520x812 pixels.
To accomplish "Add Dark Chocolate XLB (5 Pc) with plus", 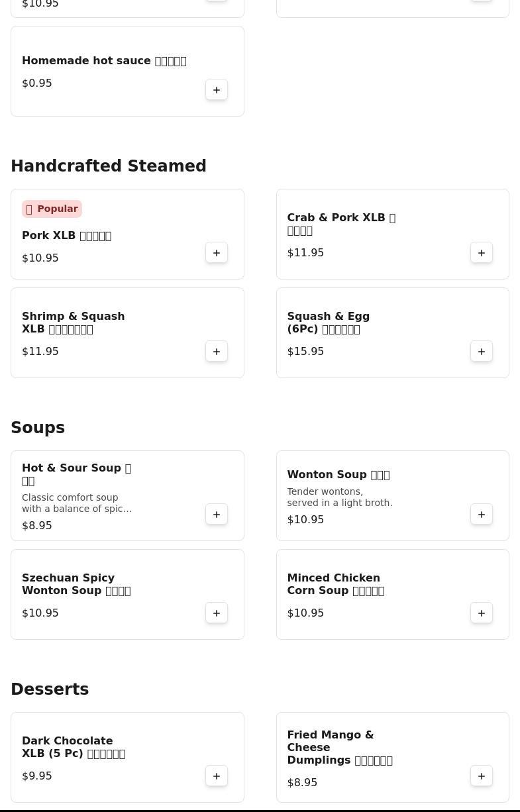I will click(217, 776).
